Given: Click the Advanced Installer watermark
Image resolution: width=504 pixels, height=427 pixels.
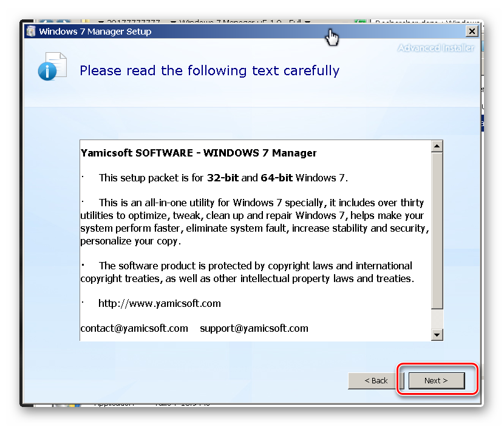Looking at the screenshot, I should (435, 48).
